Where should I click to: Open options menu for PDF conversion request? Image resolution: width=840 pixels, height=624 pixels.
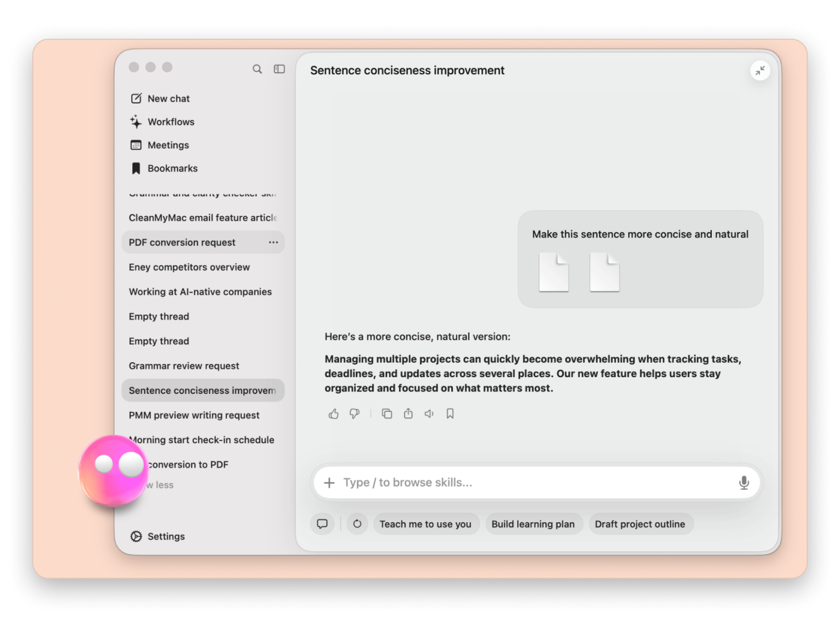(x=274, y=242)
